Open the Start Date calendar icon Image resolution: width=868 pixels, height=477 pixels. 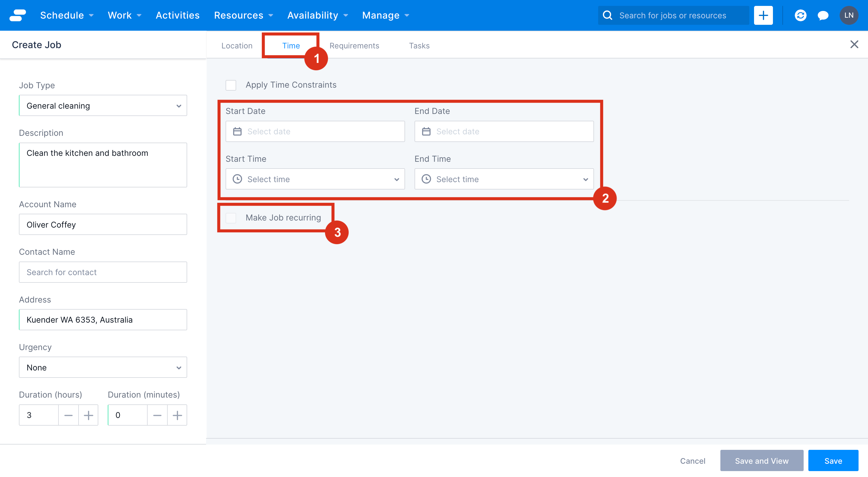click(238, 131)
